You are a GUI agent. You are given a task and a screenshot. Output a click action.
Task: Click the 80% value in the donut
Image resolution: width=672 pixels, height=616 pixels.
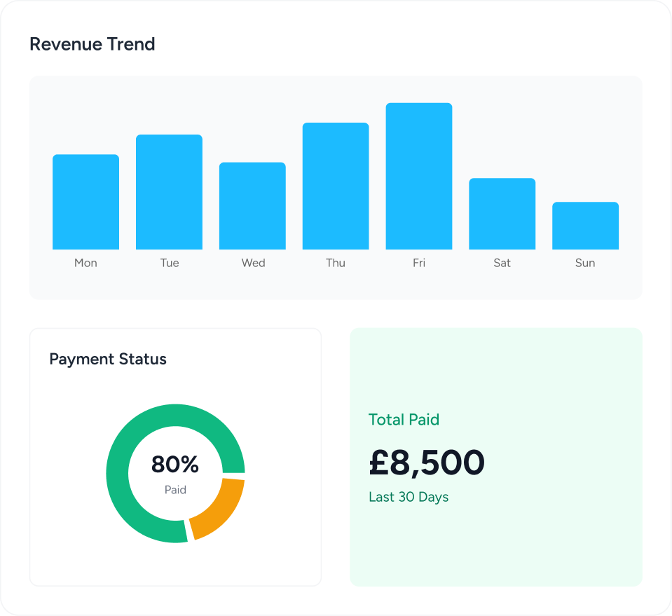click(175, 465)
